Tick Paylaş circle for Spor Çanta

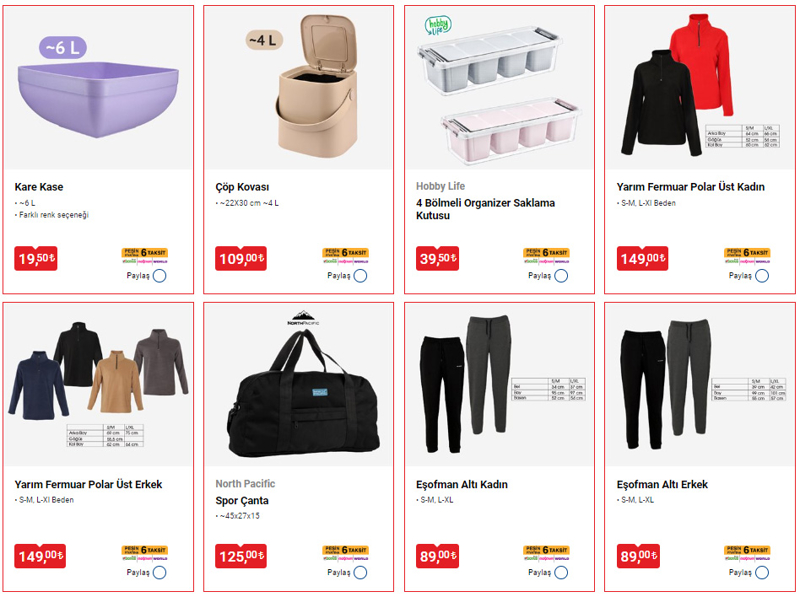point(360,573)
